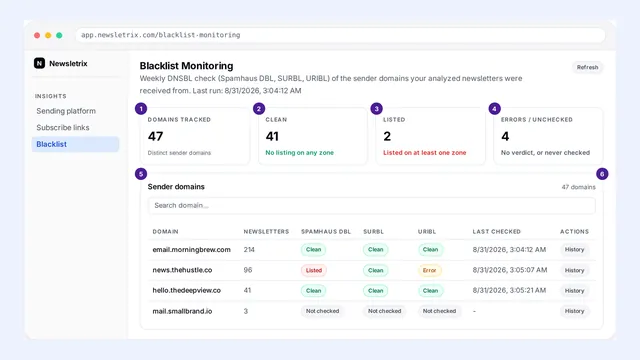The height and width of the screenshot is (360, 640).
Task: Select the news.thehustle.co domain cell
Action: (x=182, y=270)
